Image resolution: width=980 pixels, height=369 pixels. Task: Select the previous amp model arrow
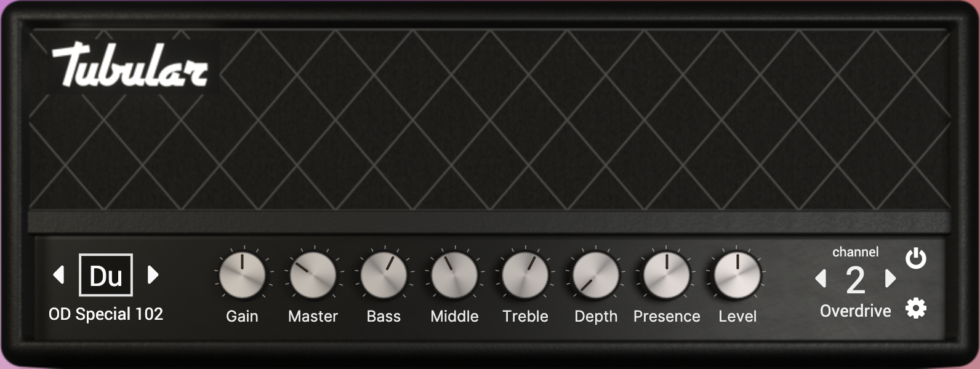click(x=59, y=274)
